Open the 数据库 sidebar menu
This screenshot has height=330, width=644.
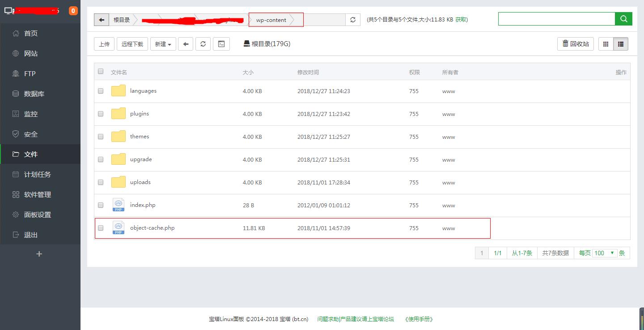pyautogui.click(x=34, y=94)
